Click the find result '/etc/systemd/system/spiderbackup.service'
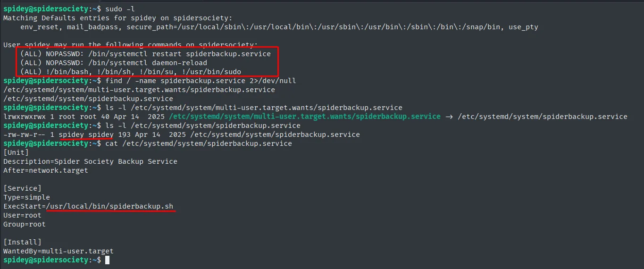The height and width of the screenshot is (269, 644). (x=88, y=99)
